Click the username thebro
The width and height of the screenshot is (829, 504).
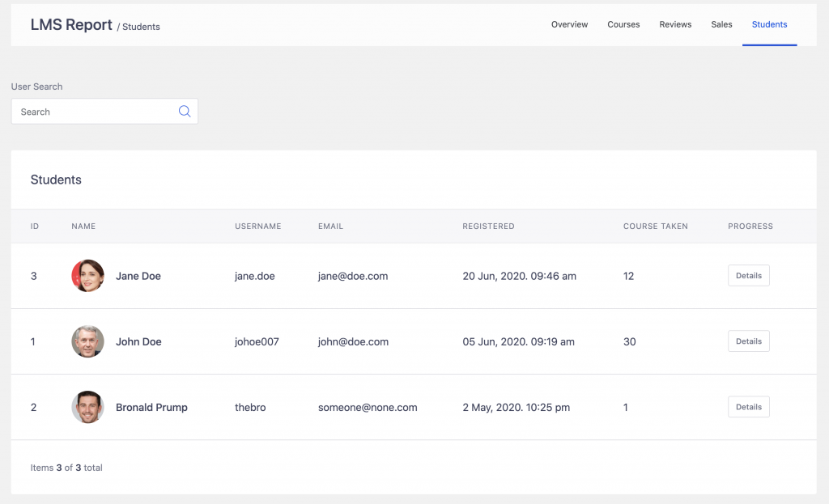pos(250,407)
